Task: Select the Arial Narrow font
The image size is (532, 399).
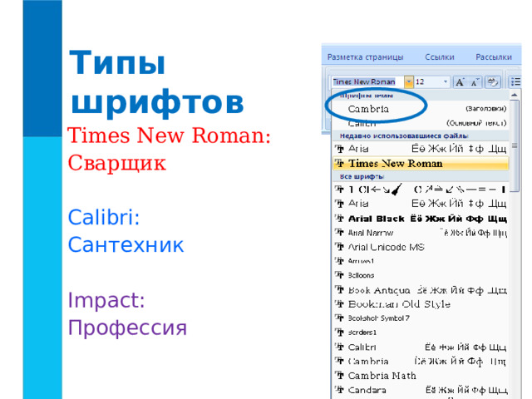Action: 421,233
